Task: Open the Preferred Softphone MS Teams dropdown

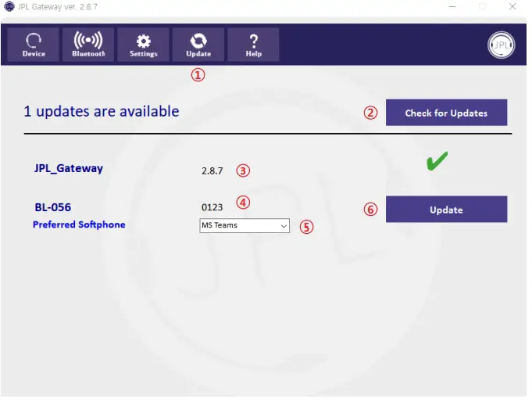Action: click(x=245, y=226)
